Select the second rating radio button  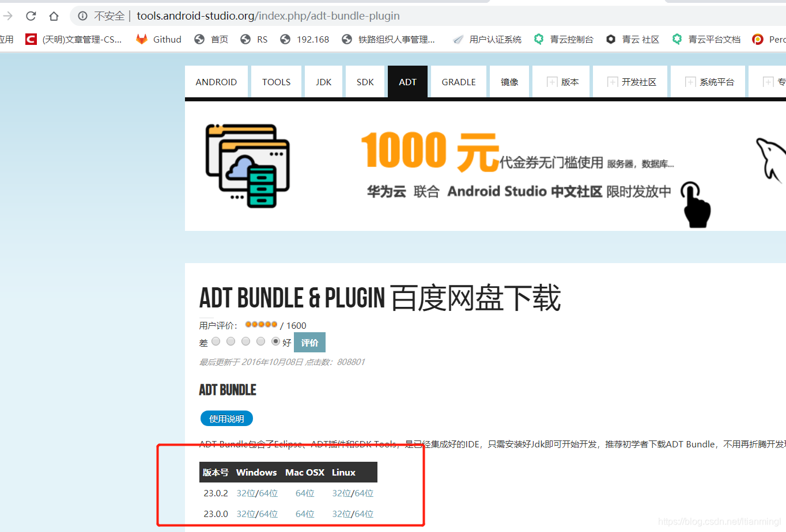click(231, 341)
